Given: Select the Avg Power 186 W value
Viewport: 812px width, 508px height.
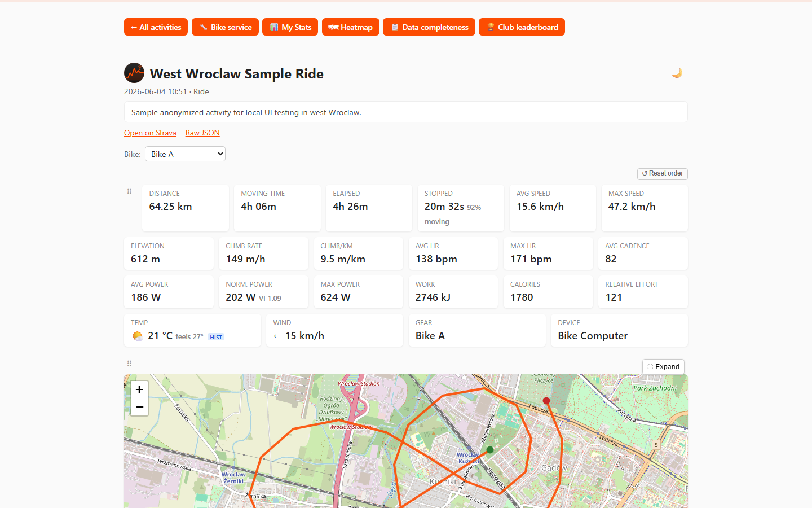Looking at the screenshot, I should [x=146, y=297].
